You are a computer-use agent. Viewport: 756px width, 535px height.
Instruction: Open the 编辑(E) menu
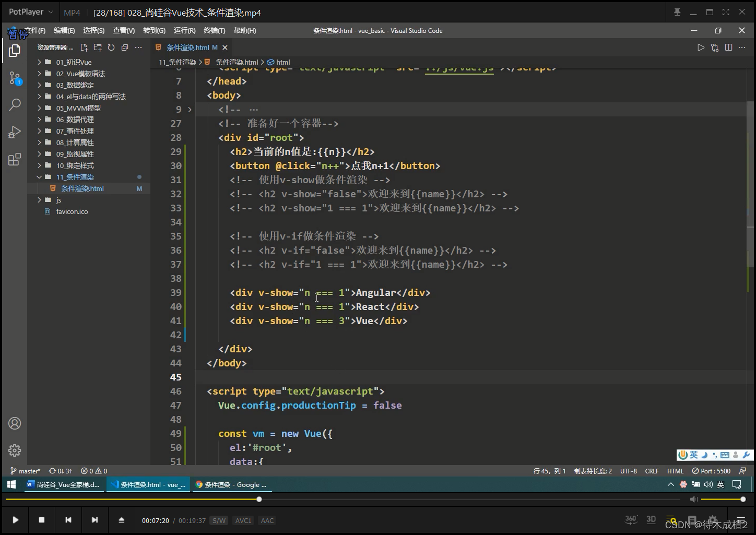tap(64, 31)
